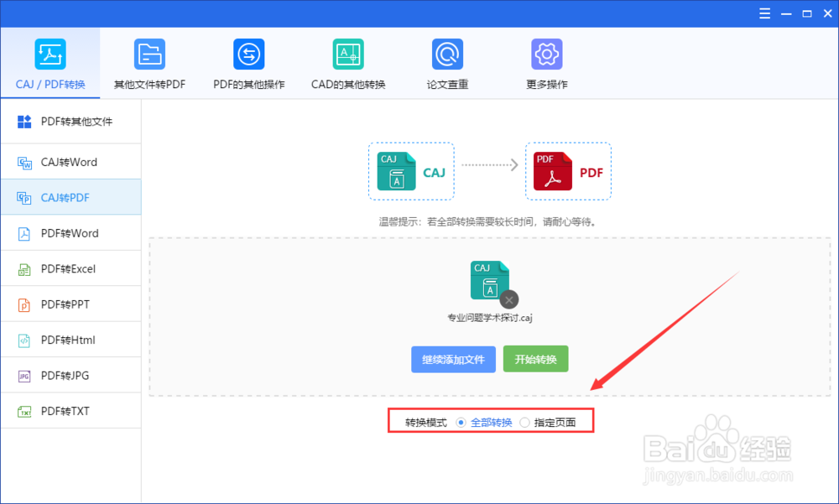This screenshot has width=839, height=504.
Task: Click the 专业问题学术探讨.caj file thumbnail
Action: click(490, 277)
